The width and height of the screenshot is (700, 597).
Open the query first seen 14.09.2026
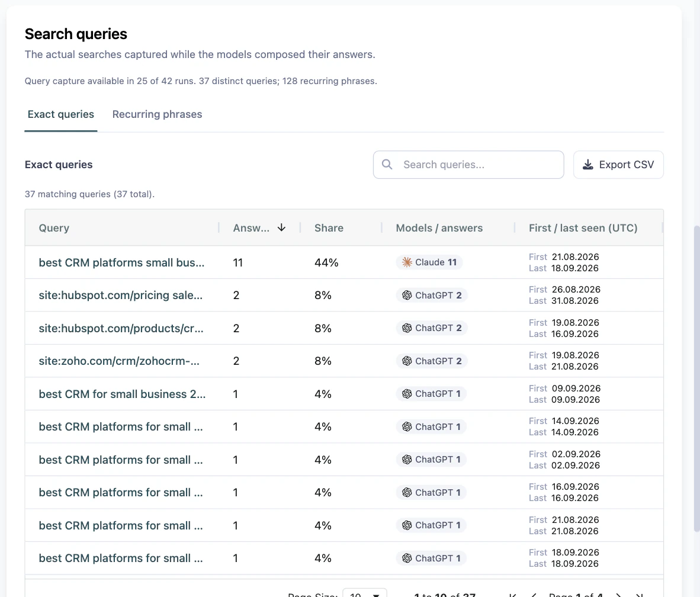[121, 427]
